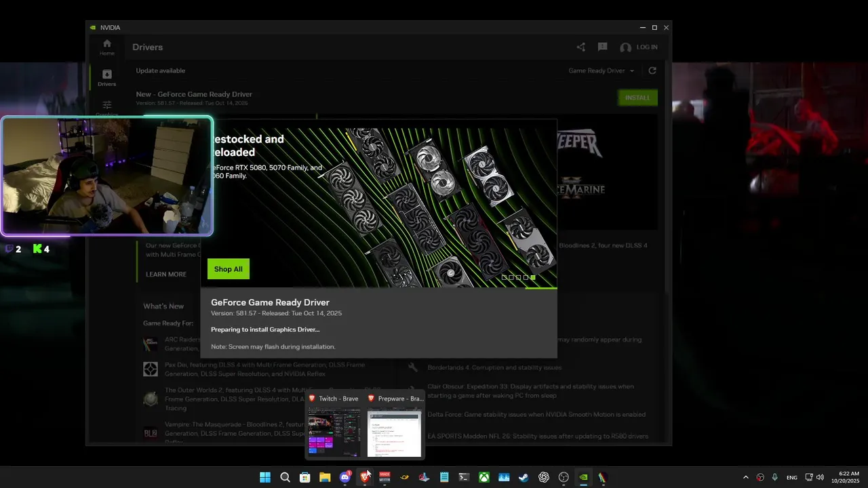Refresh the driver list with reload icon
The width and height of the screenshot is (868, 488).
pos(652,70)
